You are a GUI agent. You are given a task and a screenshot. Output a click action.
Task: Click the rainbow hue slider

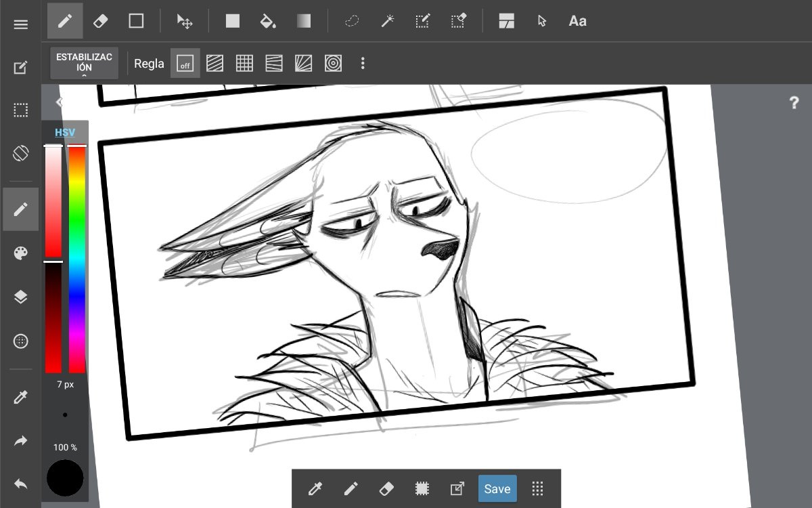click(x=77, y=259)
